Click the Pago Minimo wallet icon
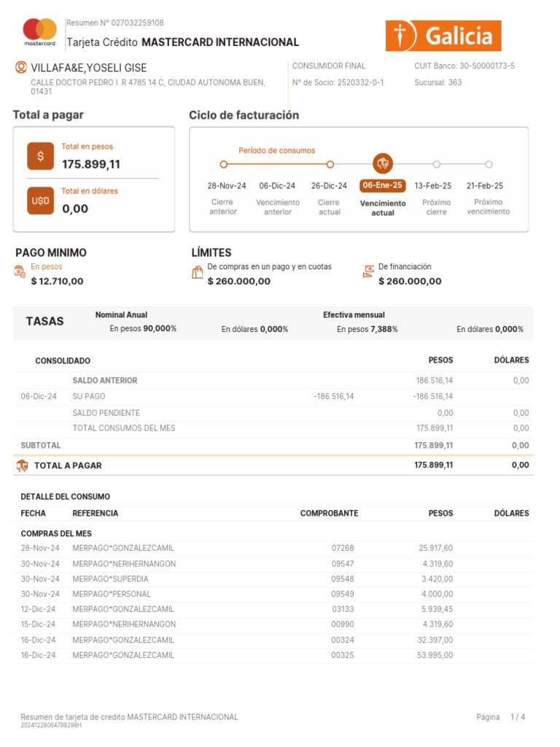Viewport: 560px width, 747px height. tap(20, 271)
